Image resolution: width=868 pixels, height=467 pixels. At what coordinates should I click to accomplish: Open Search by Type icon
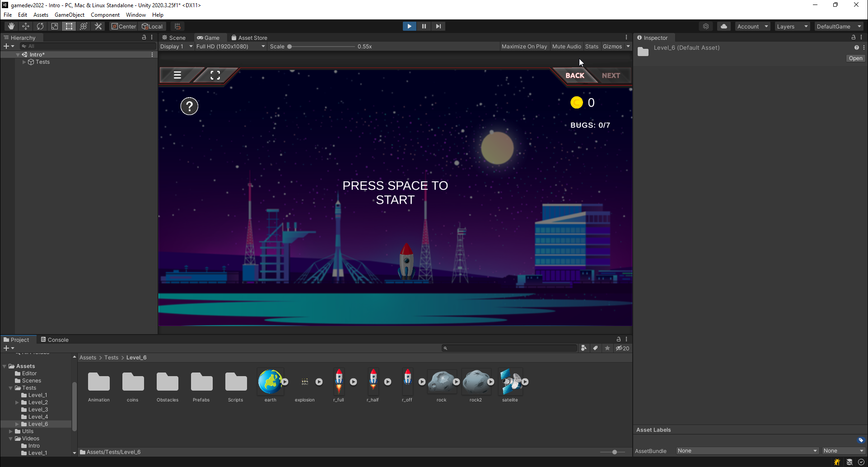(x=584, y=348)
